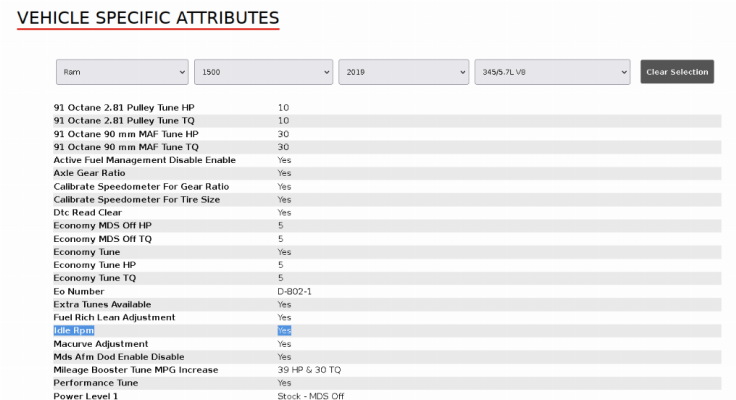Open the Ram make dropdown

(x=122, y=72)
